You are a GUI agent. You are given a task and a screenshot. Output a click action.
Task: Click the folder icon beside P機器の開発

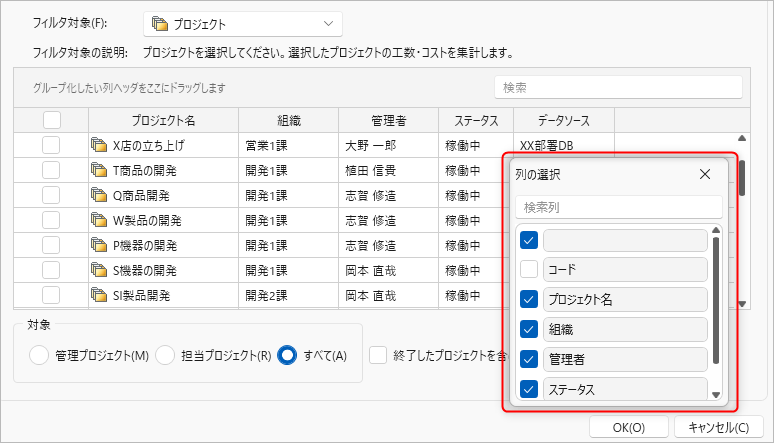(x=99, y=245)
